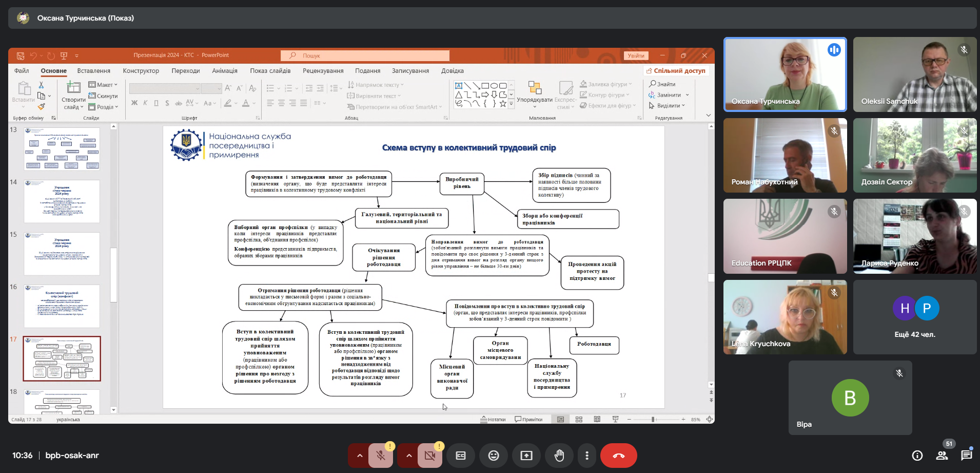The width and height of the screenshot is (980, 473).
Task: Click Спільний доступ share button
Action: pyautogui.click(x=676, y=71)
